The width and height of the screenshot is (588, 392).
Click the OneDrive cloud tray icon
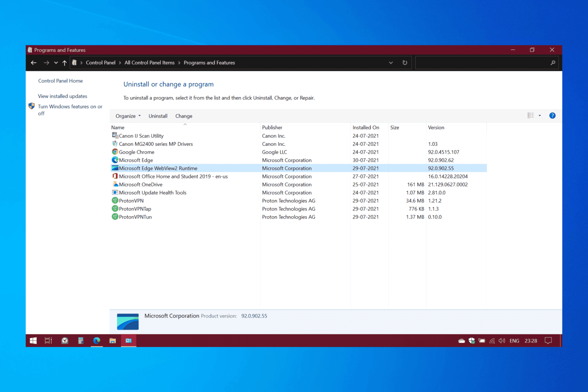(462, 341)
